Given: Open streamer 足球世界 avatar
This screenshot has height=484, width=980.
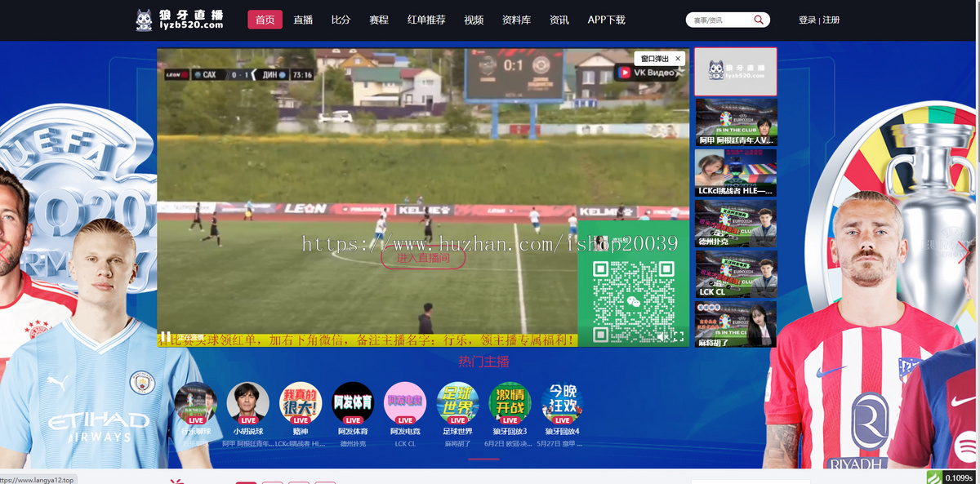Looking at the screenshot, I should click(x=457, y=403).
